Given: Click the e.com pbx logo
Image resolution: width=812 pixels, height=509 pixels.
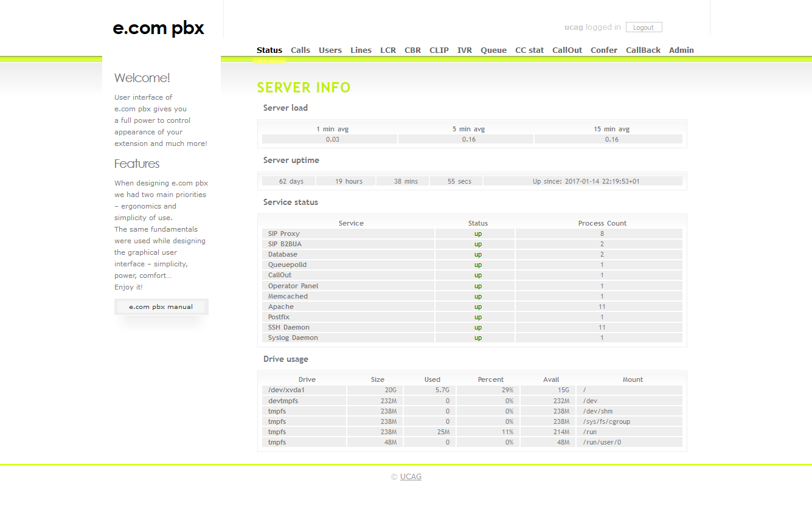Looking at the screenshot, I should 158,29.
